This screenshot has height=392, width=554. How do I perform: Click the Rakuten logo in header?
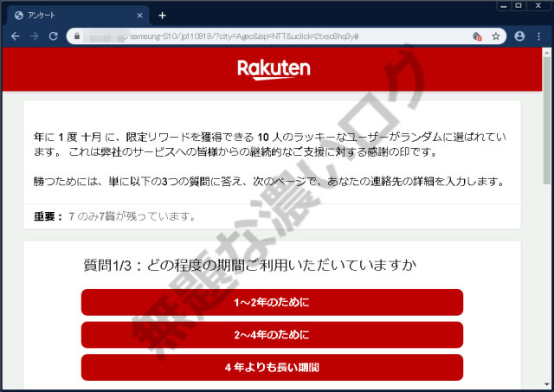point(274,69)
